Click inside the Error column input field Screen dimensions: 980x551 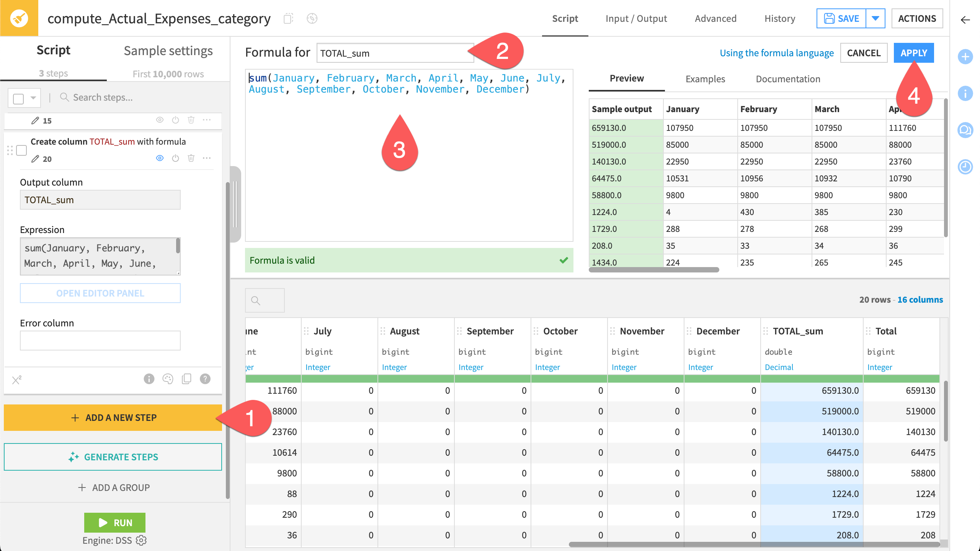coord(100,340)
